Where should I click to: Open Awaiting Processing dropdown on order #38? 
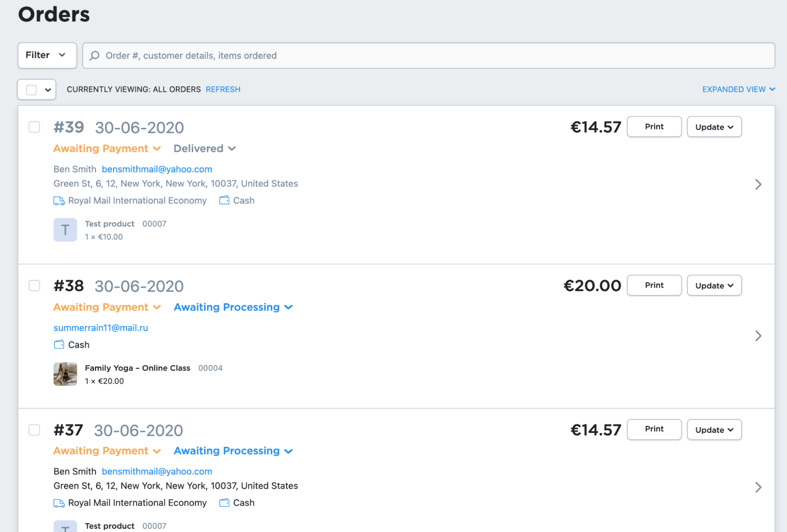tap(233, 307)
